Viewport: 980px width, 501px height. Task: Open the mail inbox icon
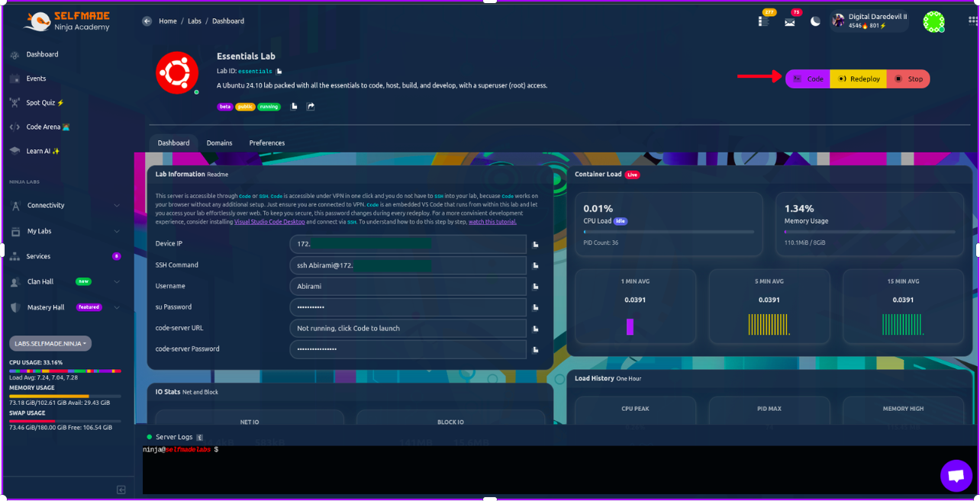pos(790,22)
